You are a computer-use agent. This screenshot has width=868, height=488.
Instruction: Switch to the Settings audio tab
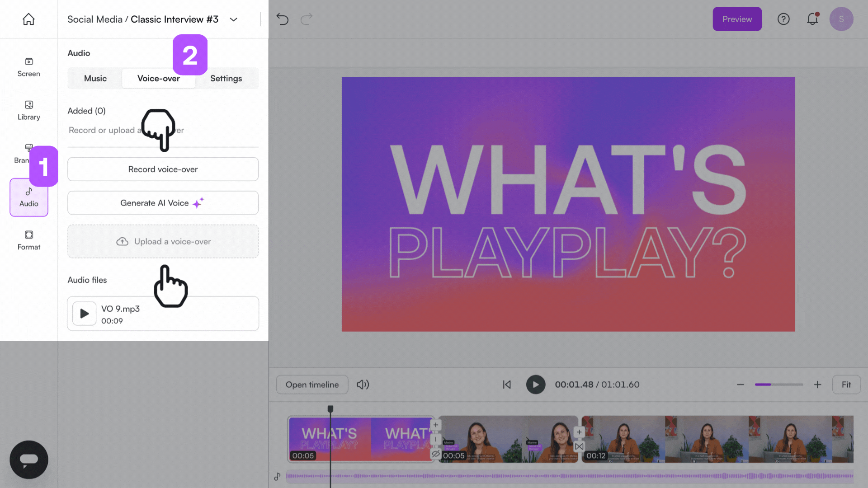coord(226,78)
